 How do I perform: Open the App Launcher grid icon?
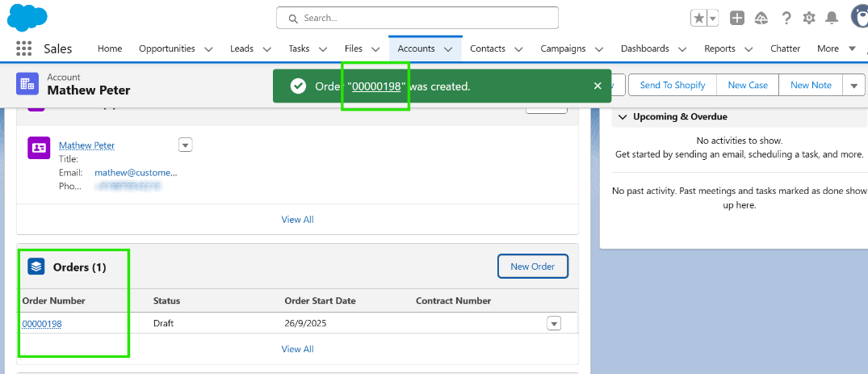pos(23,48)
